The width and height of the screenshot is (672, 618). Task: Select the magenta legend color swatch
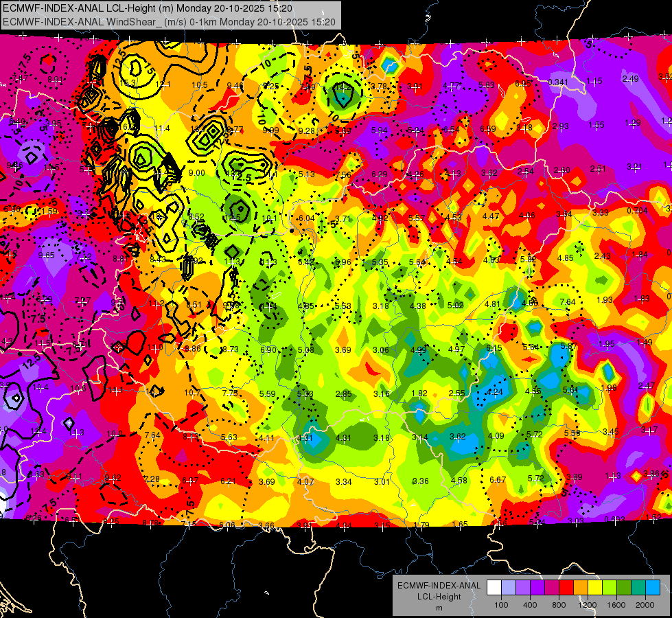pos(552,588)
